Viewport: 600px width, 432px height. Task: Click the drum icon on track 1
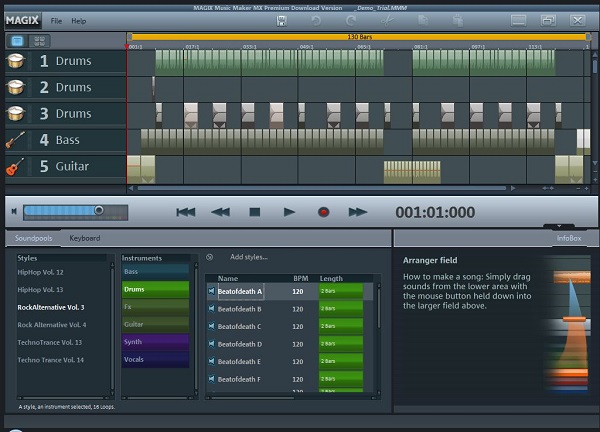(x=16, y=61)
